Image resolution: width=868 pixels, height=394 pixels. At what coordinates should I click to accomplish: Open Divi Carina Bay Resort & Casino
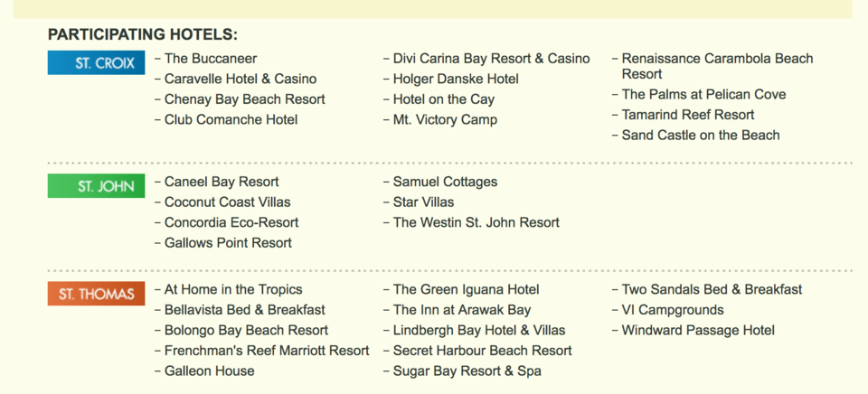tap(492, 59)
